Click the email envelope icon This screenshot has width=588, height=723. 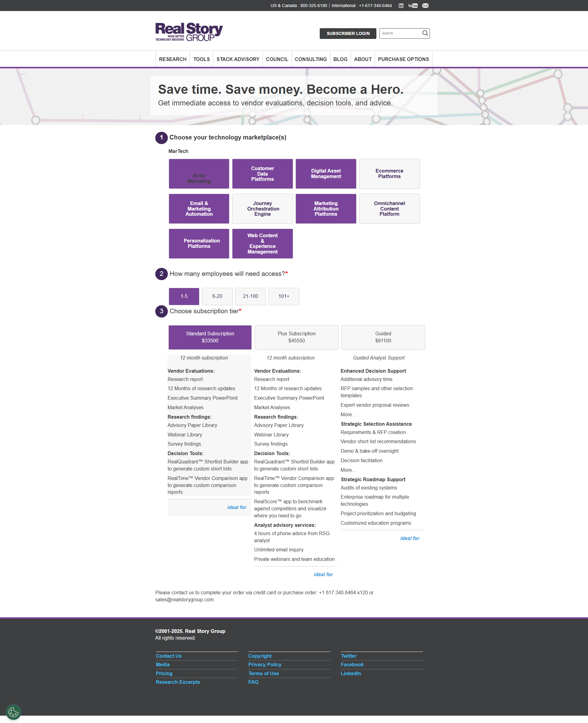click(425, 6)
